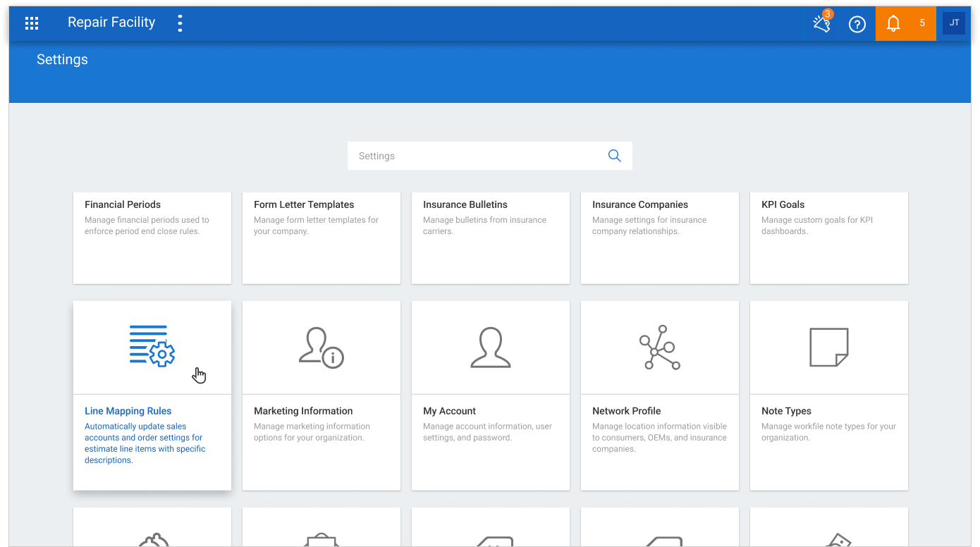Open the Financial Periods settings card
This screenshot has width=980, height=547.
pos(152,238)
